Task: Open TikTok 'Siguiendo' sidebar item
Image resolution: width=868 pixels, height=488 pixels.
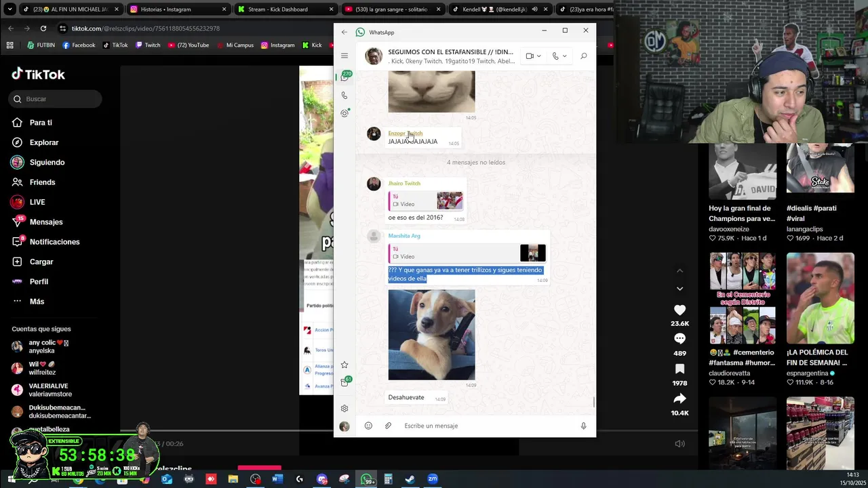Action: tap(47, 163)
